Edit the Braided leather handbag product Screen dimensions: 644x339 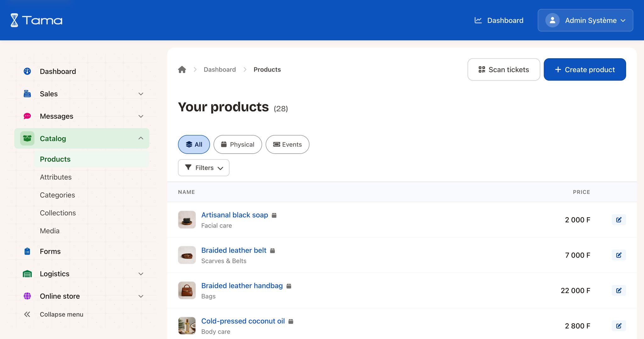click(619, 291)
